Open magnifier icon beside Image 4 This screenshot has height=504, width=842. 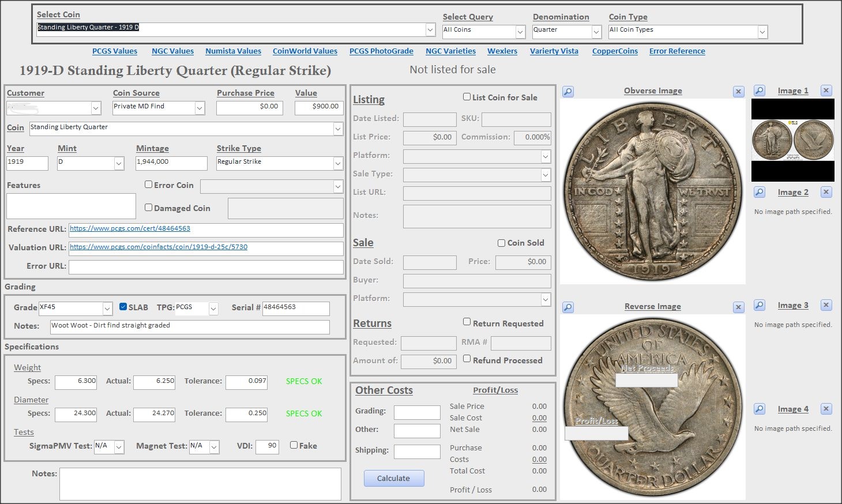point(760,409)
